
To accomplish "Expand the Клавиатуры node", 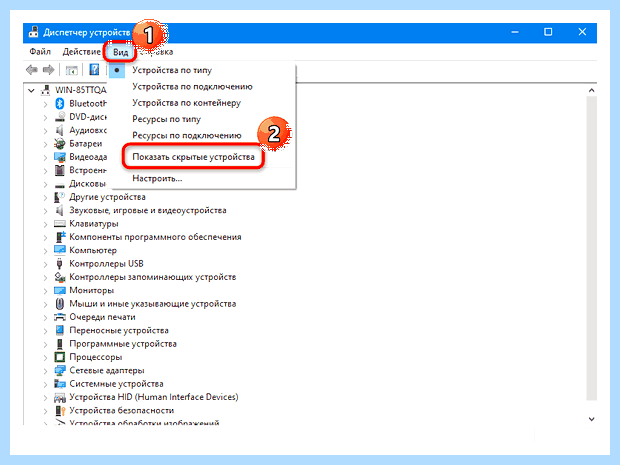I will tap(45, 225).
